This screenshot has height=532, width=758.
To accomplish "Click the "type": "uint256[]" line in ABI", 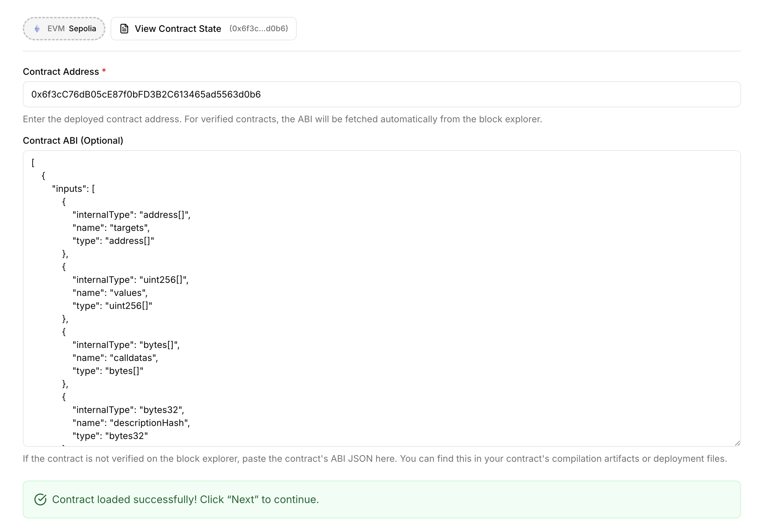I will click(x=112, y=306).
